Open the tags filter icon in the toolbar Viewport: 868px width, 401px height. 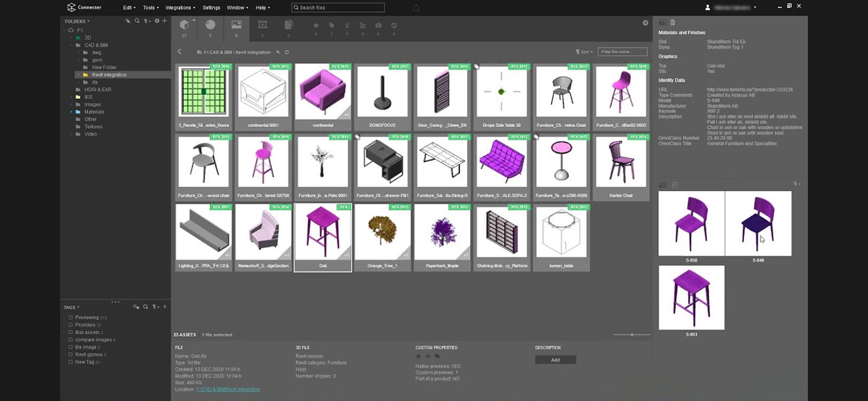click(x=330, y=25)
